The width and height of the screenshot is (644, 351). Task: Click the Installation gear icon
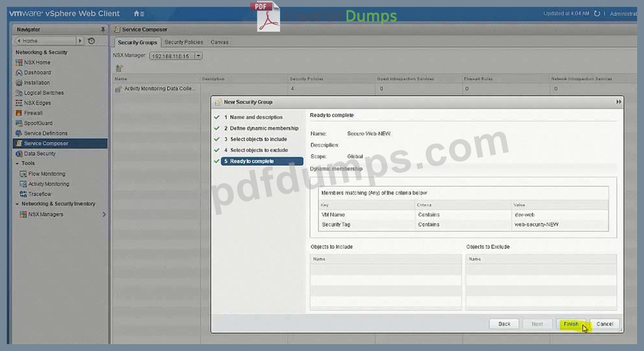click(x=19, y=83)
